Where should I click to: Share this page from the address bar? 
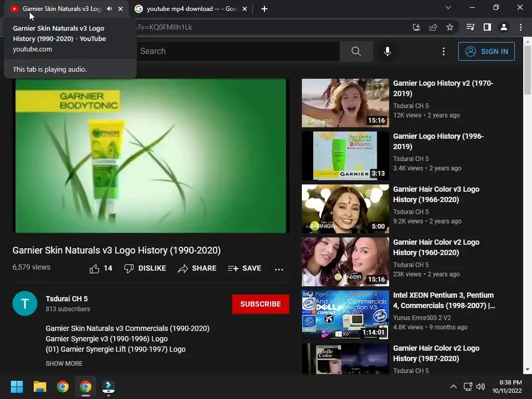pyautogui.click(x=433, y=27)
